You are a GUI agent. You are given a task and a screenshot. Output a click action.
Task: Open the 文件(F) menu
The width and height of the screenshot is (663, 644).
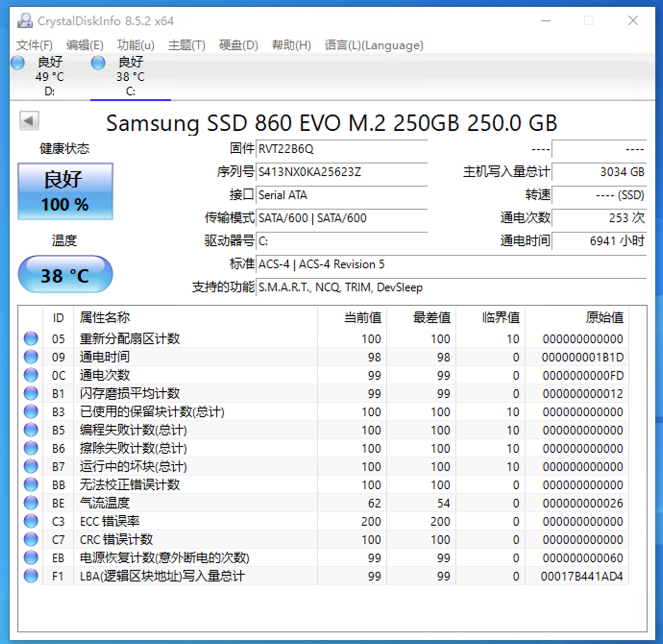(x=34, y=45)
